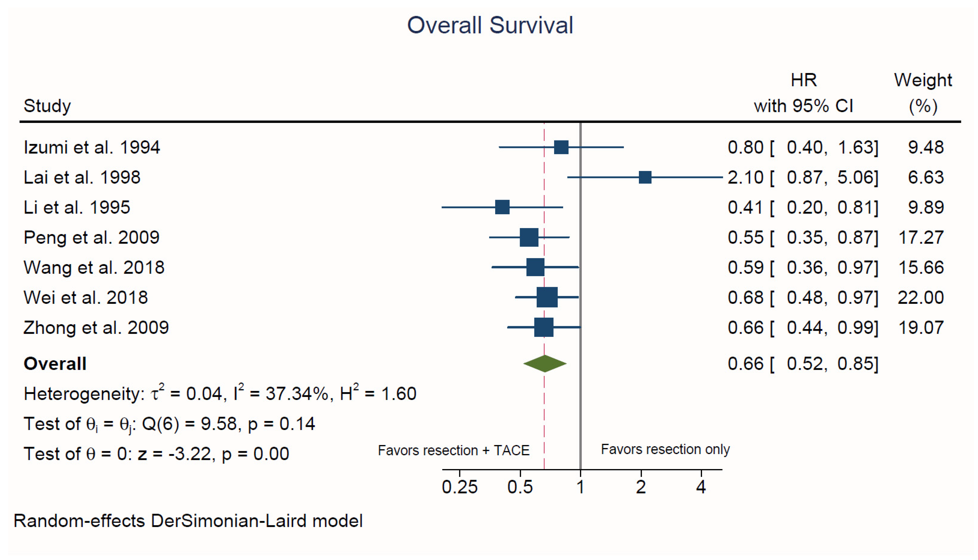Select the Heterogeneity statistics line
Image resolution: width=978 pixels, height=560 pixels.
(x=220, y=394)
